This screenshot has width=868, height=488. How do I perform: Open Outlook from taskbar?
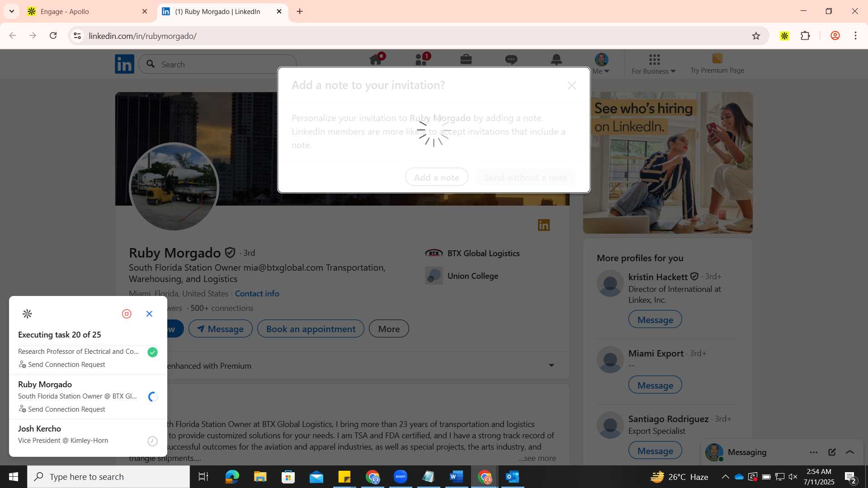[513, 477]
